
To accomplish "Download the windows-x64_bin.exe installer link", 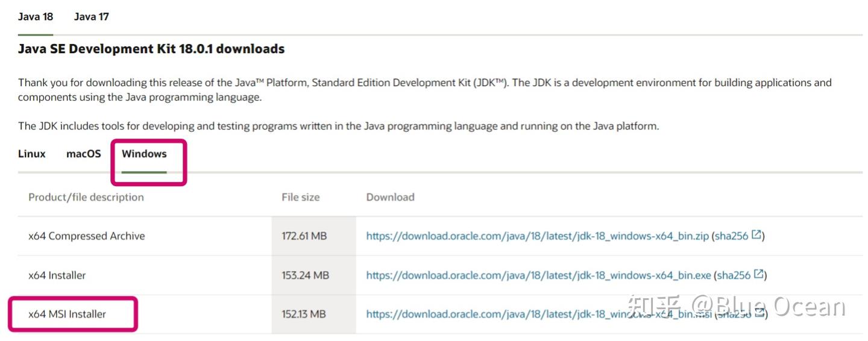I will tap(538, 275).
